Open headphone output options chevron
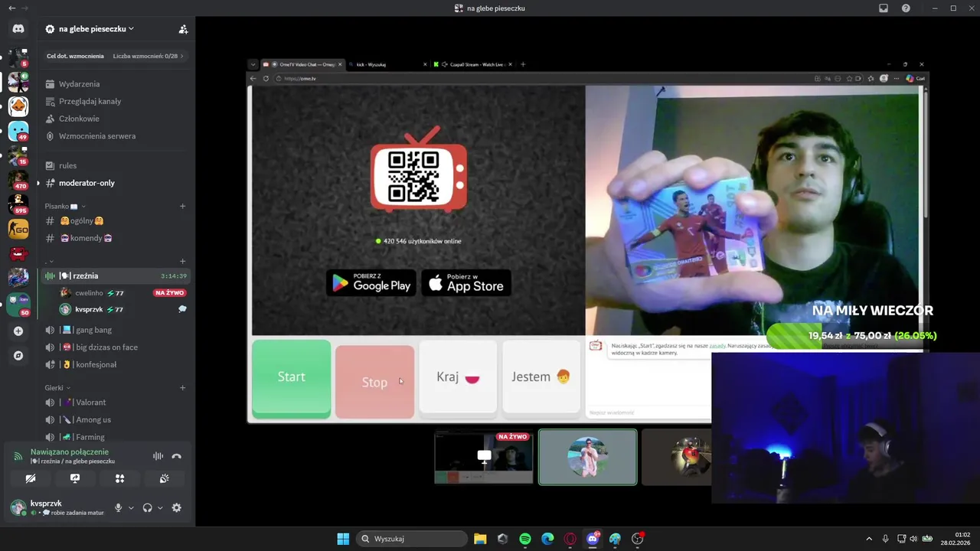This screenshot has height=551, width=980. click(160, 508)
